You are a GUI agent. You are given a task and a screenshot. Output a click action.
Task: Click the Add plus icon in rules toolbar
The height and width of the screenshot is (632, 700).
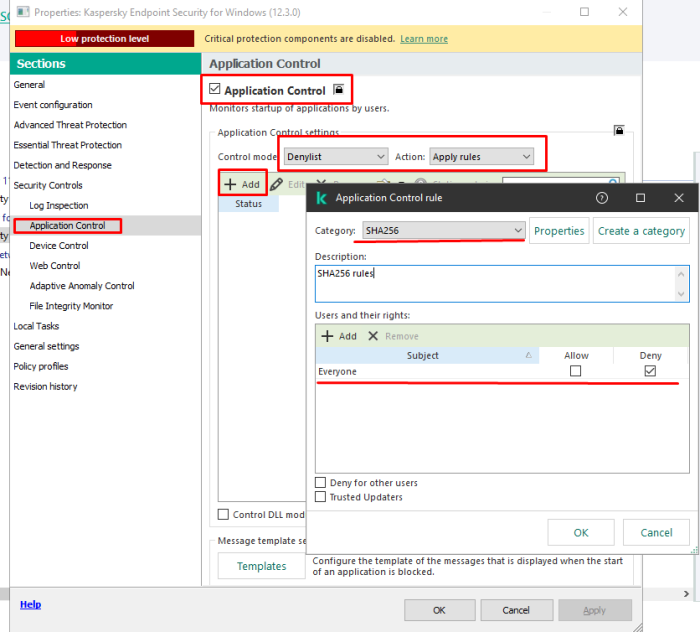[230, 184]
